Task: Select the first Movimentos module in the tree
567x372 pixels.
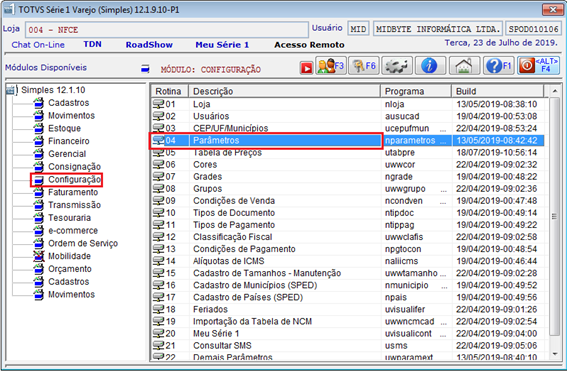Action: [x=72, y=116]
